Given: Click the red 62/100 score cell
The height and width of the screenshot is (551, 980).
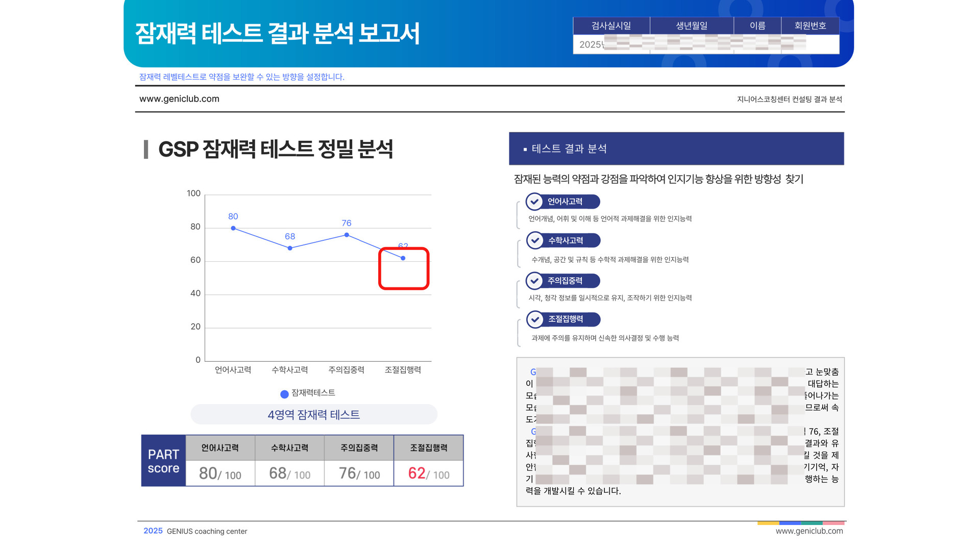Looking at the screenshot, I should tap(429, 473).
